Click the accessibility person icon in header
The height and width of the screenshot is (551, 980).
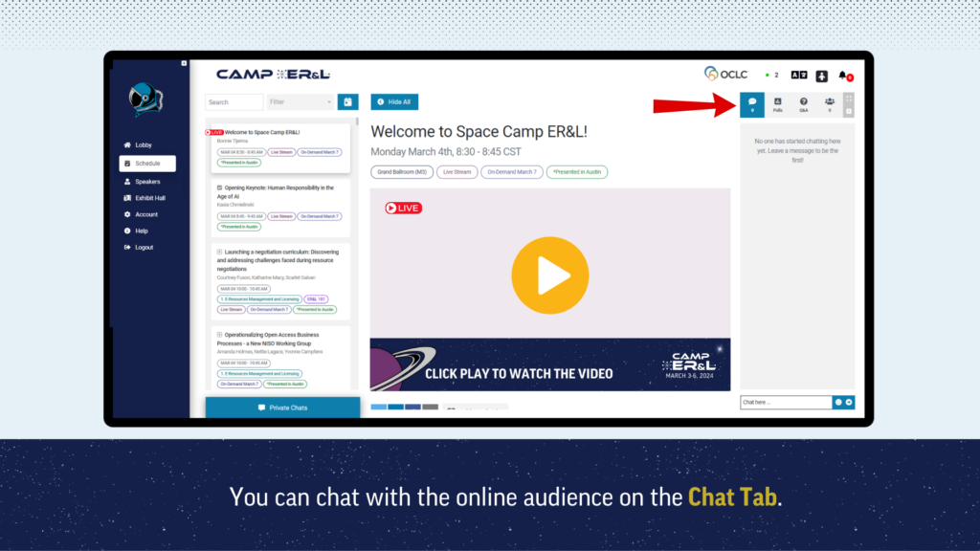pyautogui.click(x=822, y=75)
